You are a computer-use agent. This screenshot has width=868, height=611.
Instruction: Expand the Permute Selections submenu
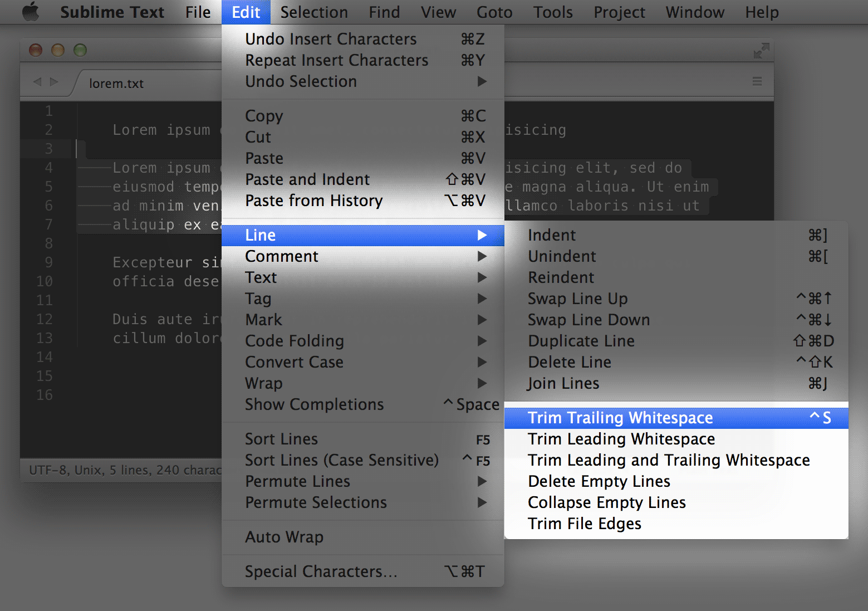click(363, 502)
